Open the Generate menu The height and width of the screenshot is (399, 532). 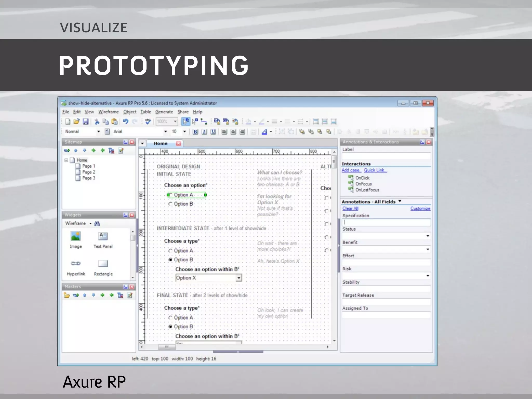164,112
